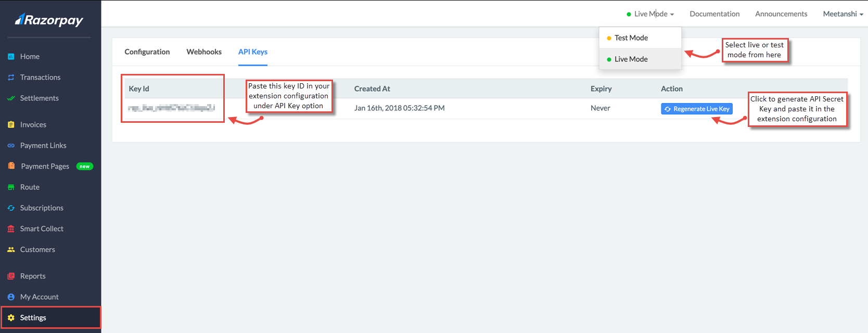Click the refresh icon in Regenerate button

[668, 109]
